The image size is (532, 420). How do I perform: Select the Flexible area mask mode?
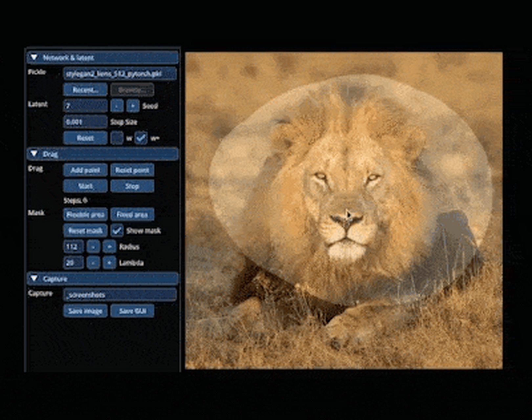[85, 215]
